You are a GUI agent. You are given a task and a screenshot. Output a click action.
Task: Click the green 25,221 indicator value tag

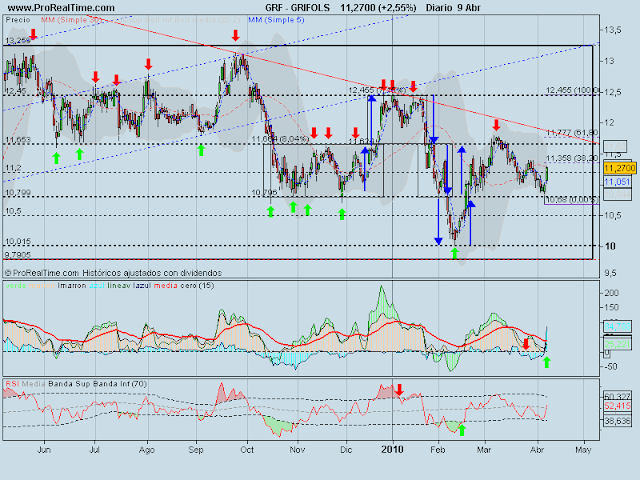tap(617, 344)
